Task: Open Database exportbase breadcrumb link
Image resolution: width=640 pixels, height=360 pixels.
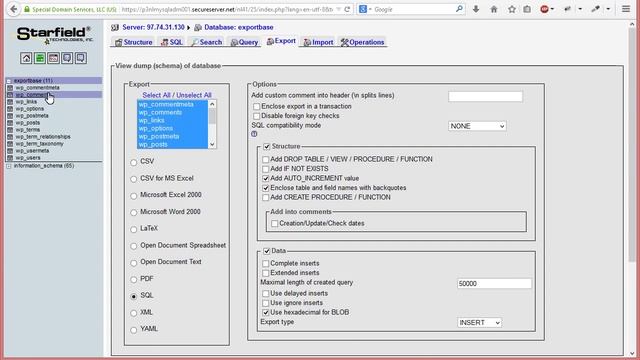Action: tap(239, 27)
